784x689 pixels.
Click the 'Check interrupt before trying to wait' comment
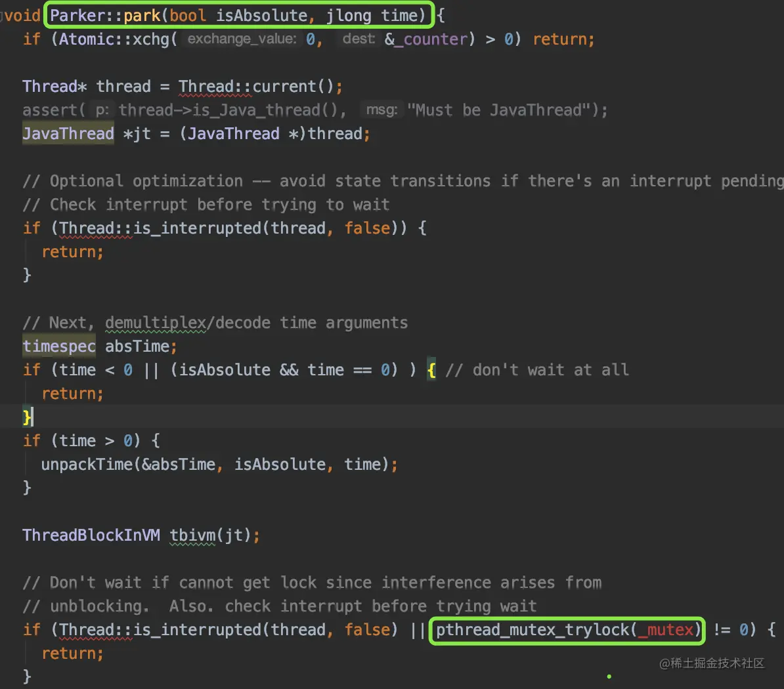[206, 204]
